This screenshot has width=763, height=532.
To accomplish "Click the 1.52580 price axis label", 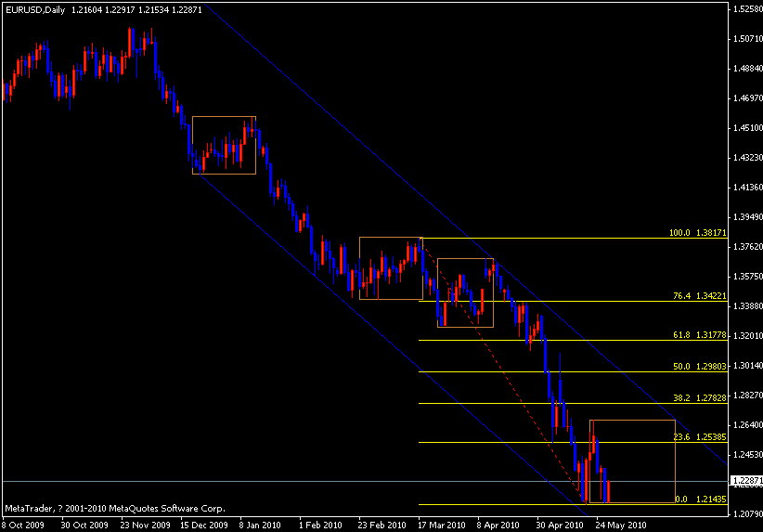I will 748,8.
